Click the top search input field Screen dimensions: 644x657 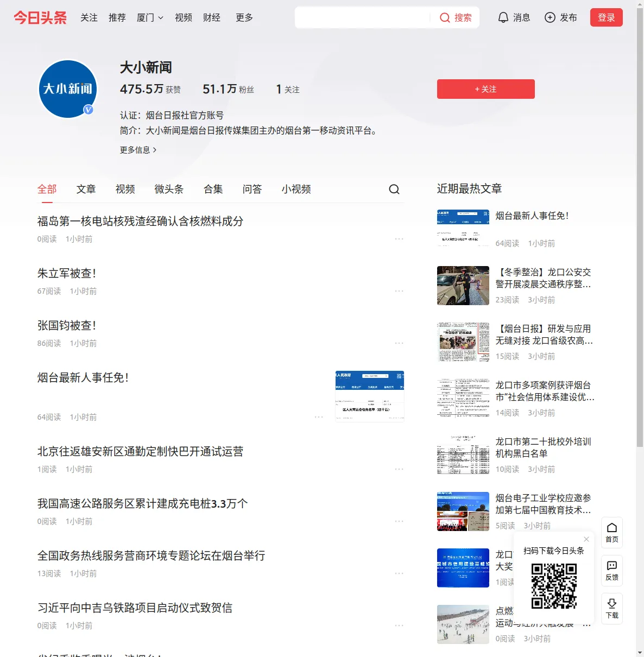363,18
